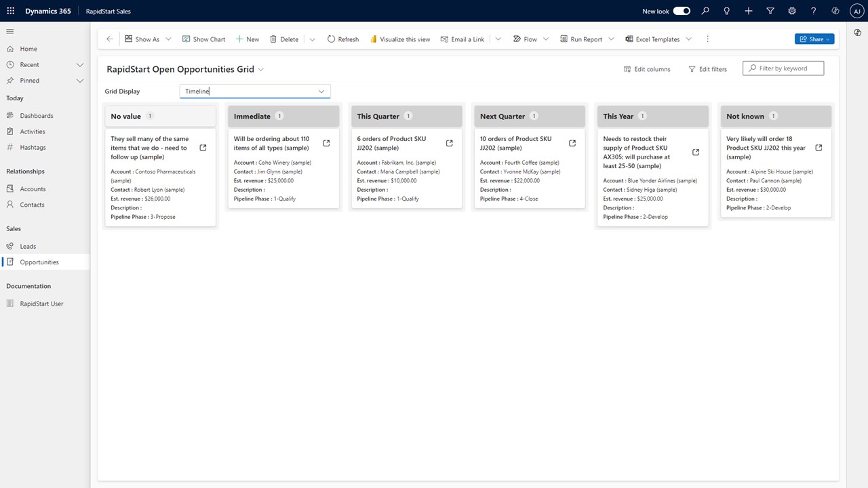
Task: Open side pane Copilot icon below header
Action: coord(857,33)
